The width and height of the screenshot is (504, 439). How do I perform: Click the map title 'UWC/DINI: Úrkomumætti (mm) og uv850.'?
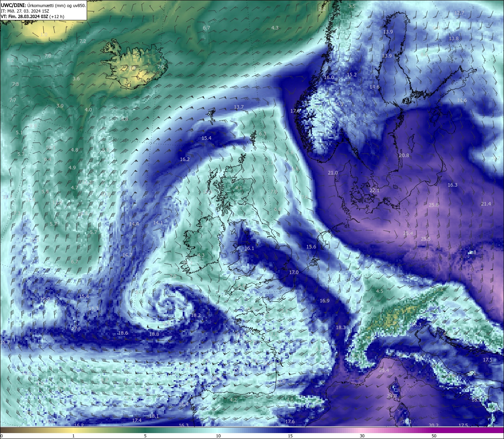(43, 6)
